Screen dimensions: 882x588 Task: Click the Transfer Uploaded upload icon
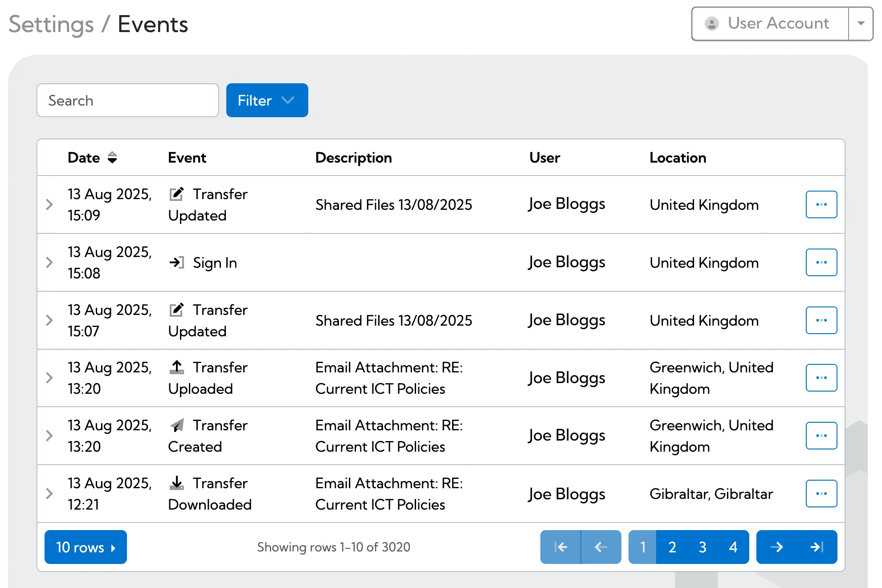177,367
